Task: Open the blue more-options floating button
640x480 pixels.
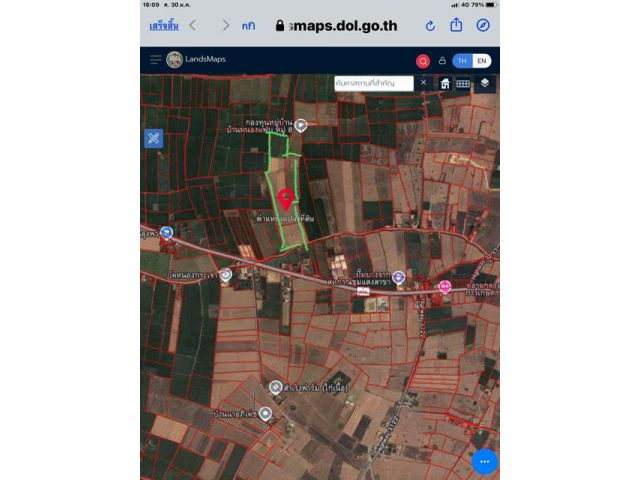Action: 484,462
